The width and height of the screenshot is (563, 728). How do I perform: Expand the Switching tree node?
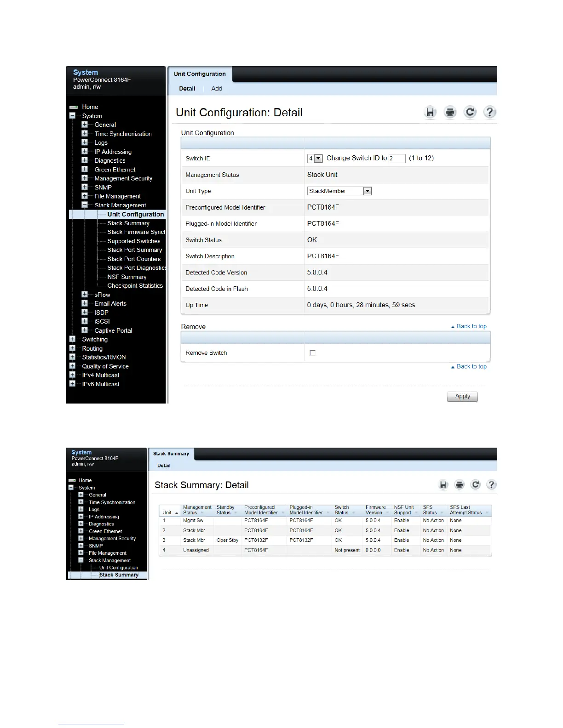[72, 339]
